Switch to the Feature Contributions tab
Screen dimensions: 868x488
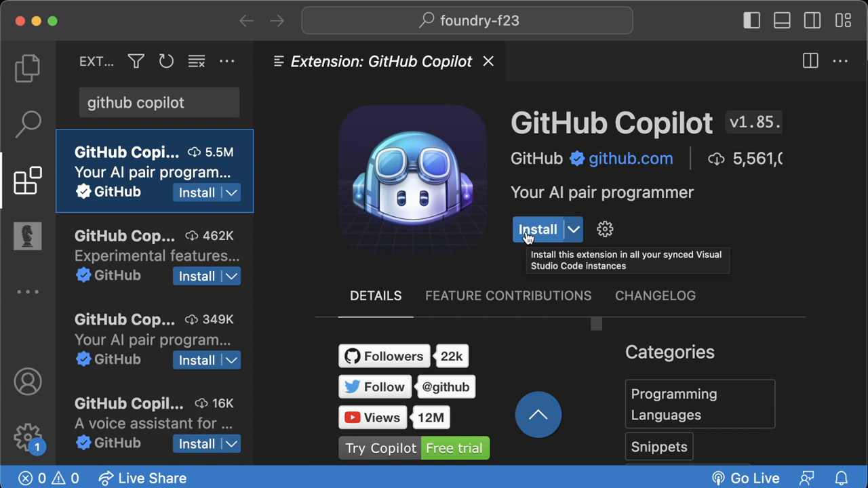508,296
